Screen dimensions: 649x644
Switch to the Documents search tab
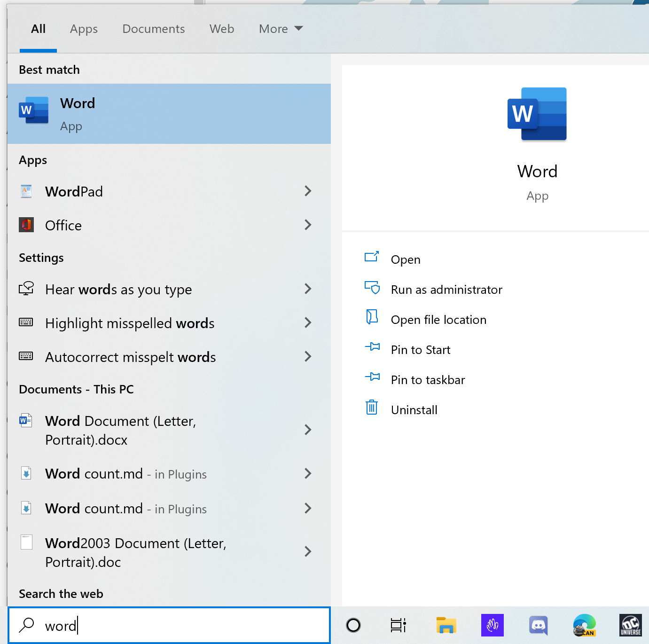(x=154, y=29)
